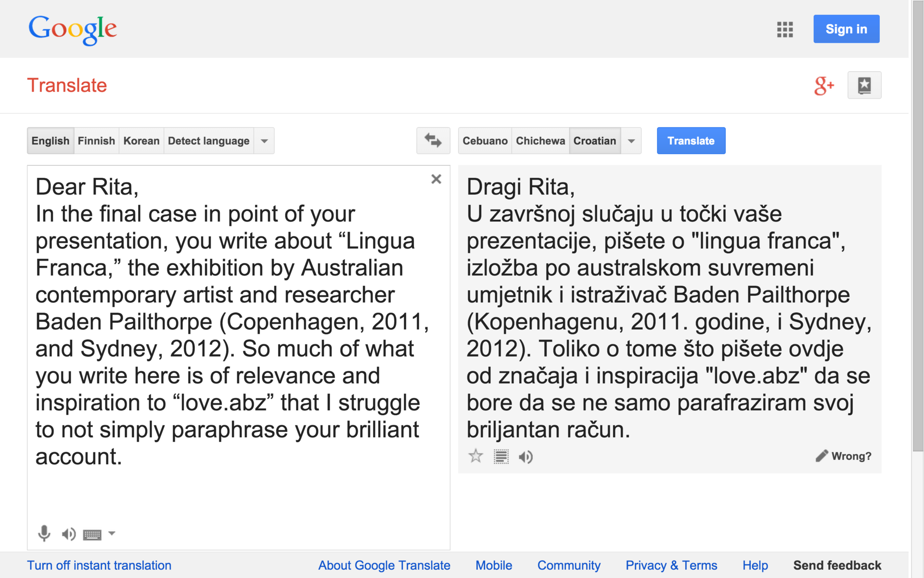This screenshot has height=578, width=924.
Task: Listen to source text speaker icon
Action: pos(68,534)
